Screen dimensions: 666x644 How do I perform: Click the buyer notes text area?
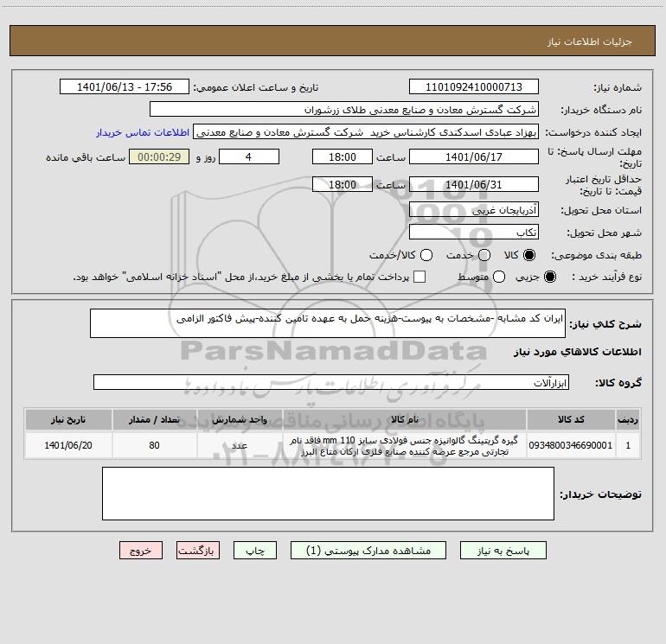tap(328, 494)
